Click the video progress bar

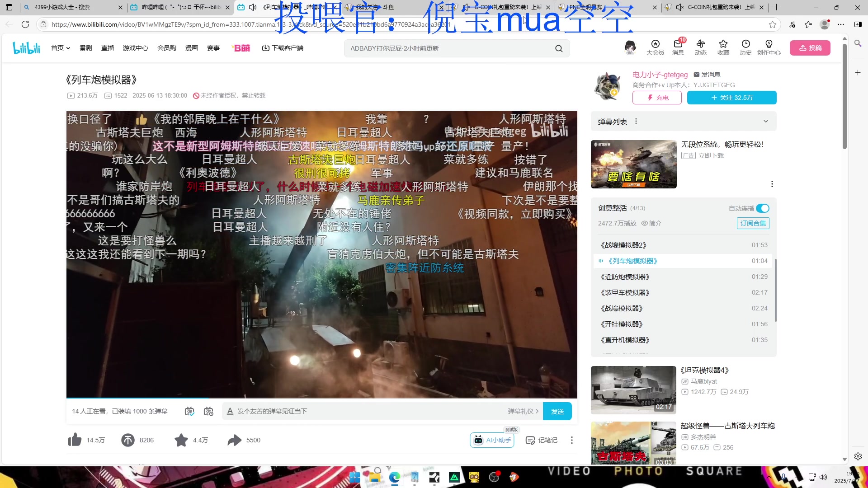(x=322, y=398)
